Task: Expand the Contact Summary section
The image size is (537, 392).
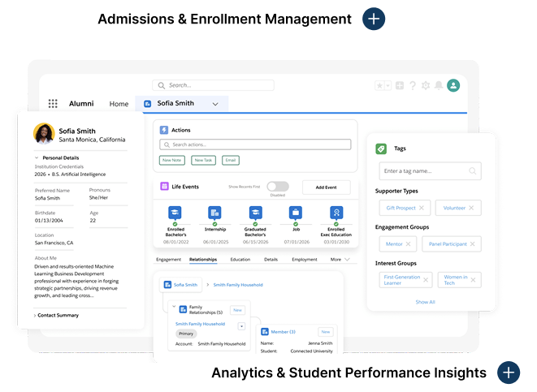Action: 35,316
